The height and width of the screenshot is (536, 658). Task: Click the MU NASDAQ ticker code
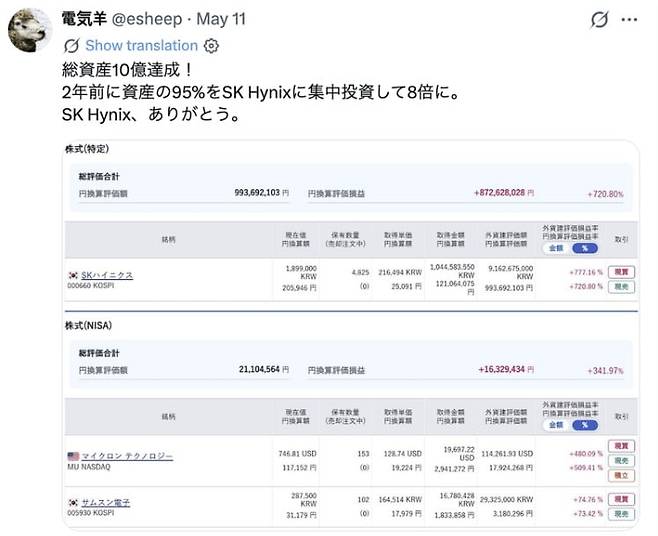click(x=89, y=467)
